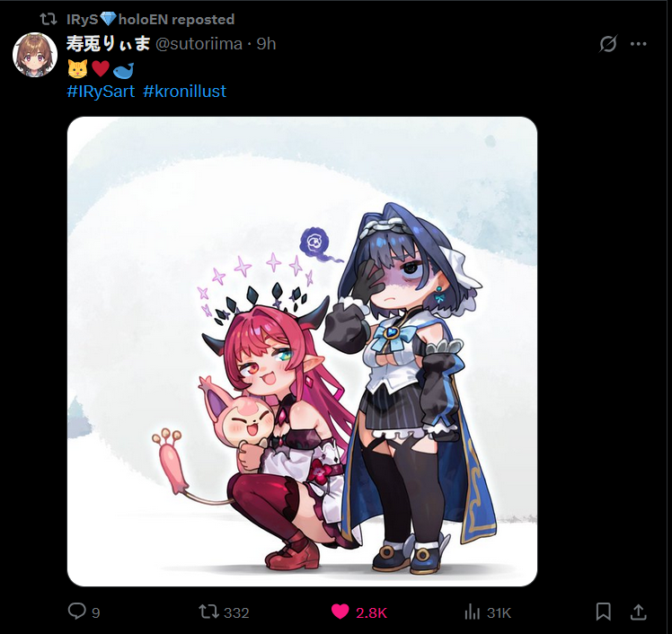Open the author's profile avatar
Screen dimensions: 672x634
[x=35, y=55]
